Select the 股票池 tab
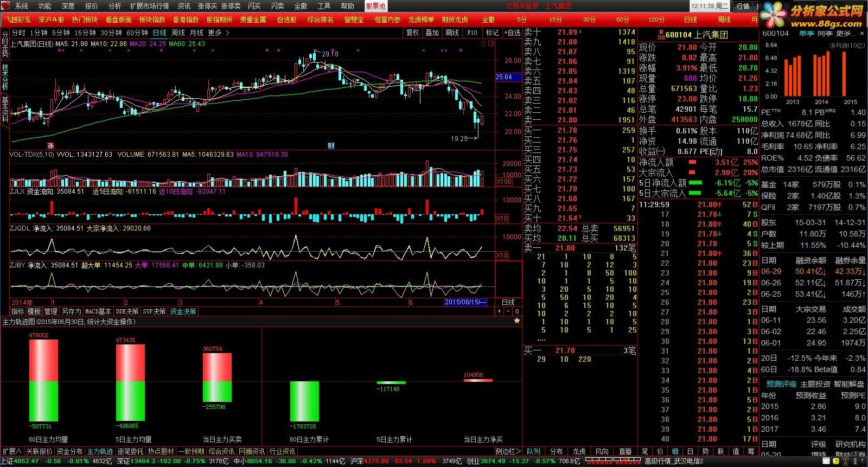Image resolution: width=868 pixels, height=467 pixels. pyautogui.click(x=375, y=6)
